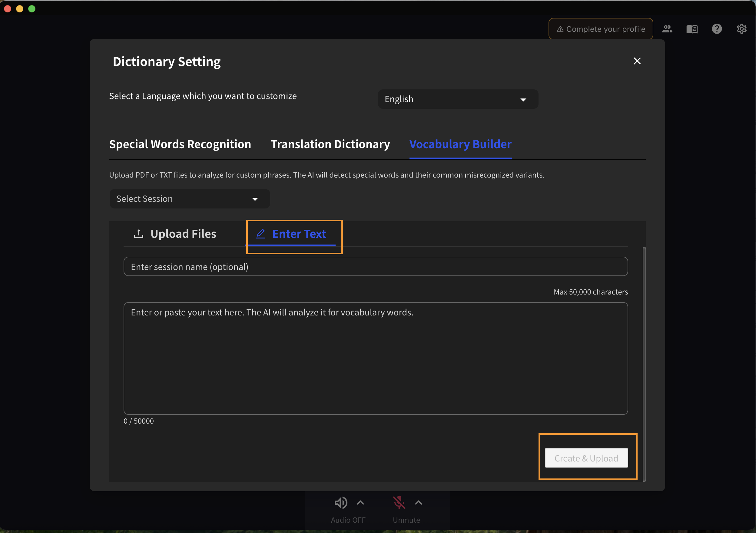The width and height of the screenshot is (756, 533).
Task: Expand audio options chevron beside speaker
Action: tap(360, 503)
